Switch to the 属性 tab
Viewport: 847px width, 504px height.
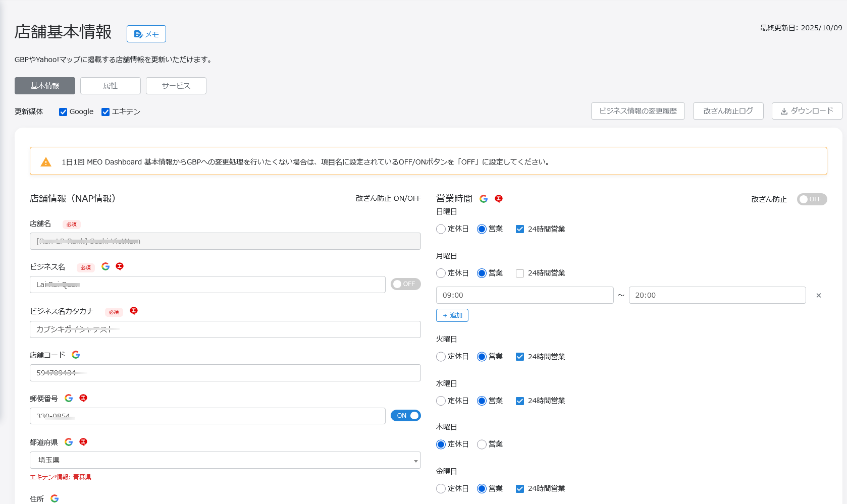pyautogui.click(x=111, y=86)
